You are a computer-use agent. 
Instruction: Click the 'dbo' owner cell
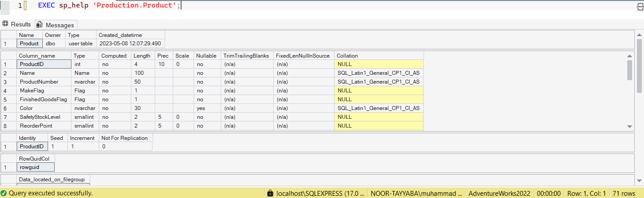(54, 44)
